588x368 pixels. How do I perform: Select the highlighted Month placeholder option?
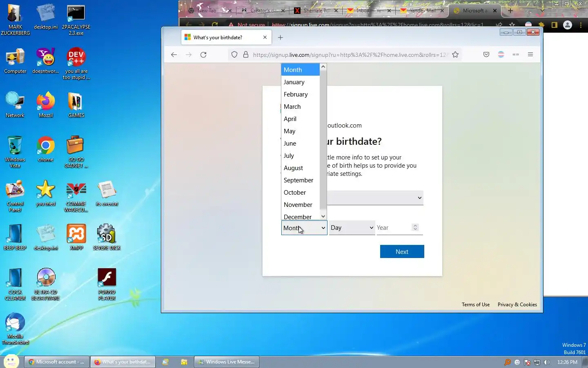tap(300, 70)
